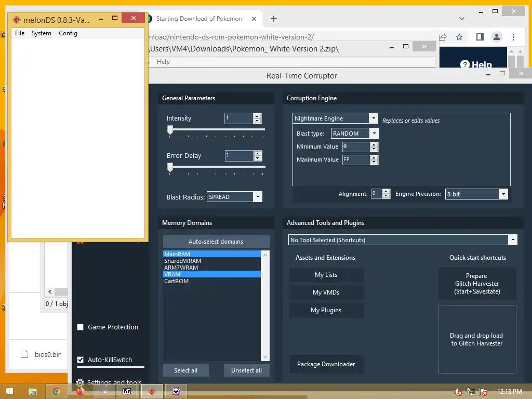Click the Intensity stepper arrows
This screenshot has width=532, height=399.
point(257,118)
